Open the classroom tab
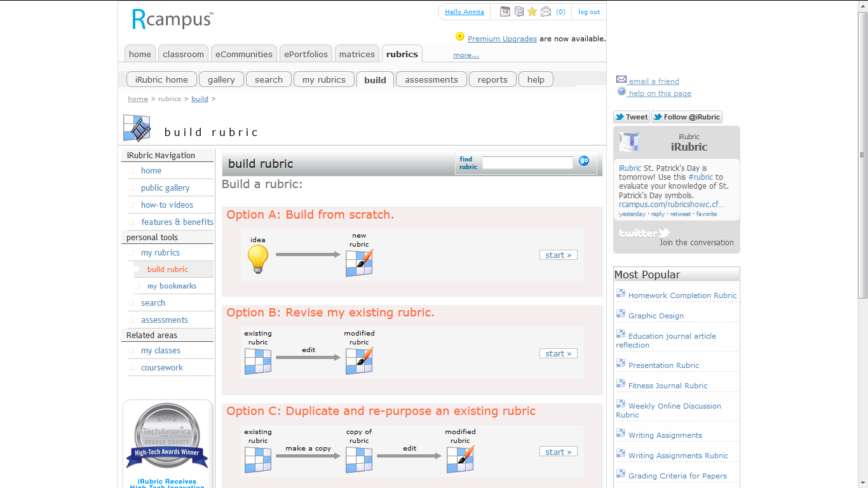The height and width of the screenshot is (488, 868). (x=183, y=54)
